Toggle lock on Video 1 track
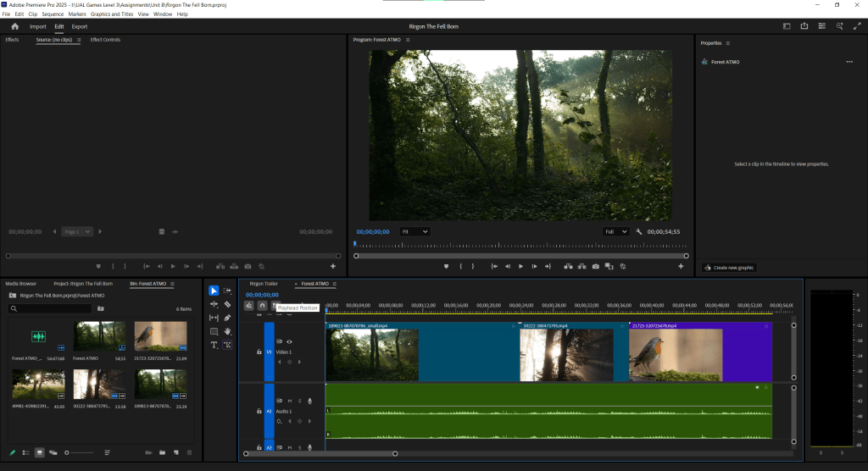The image size is (868, 471). (x=259, y=352)
